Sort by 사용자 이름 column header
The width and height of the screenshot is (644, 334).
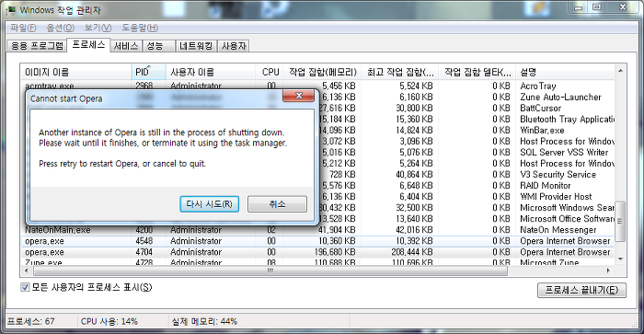211,73
